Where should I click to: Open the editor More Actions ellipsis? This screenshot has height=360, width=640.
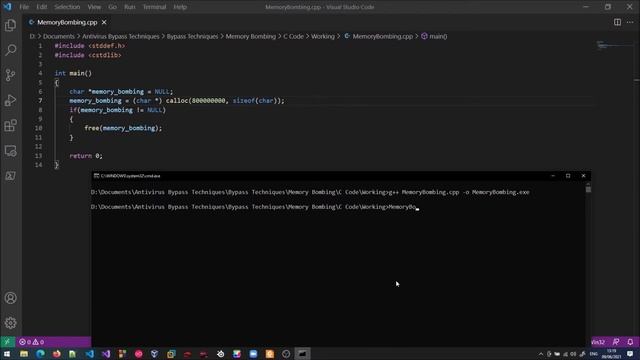click(x=630, y=22)
